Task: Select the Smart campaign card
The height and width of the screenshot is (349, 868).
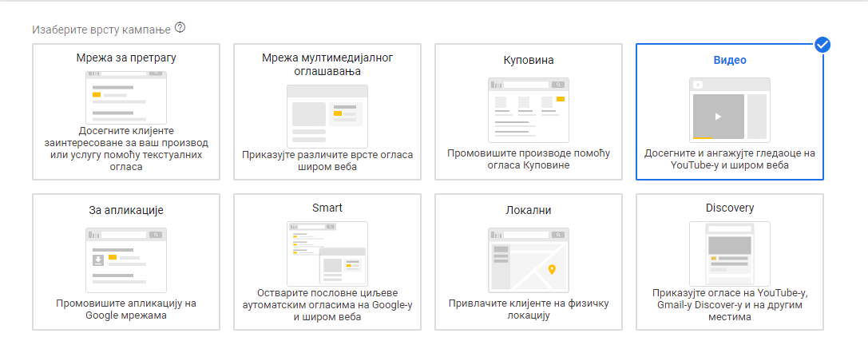Action: [x=327, y=262]
